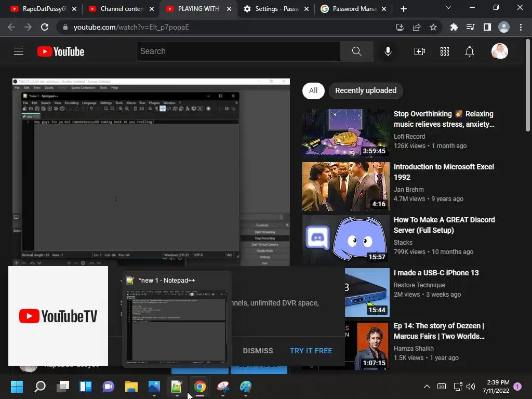Image resolution: width=532 pixels, height=399 pixels.
Task: Click the lofi cat video thumbnail
Action: point(345,134)
